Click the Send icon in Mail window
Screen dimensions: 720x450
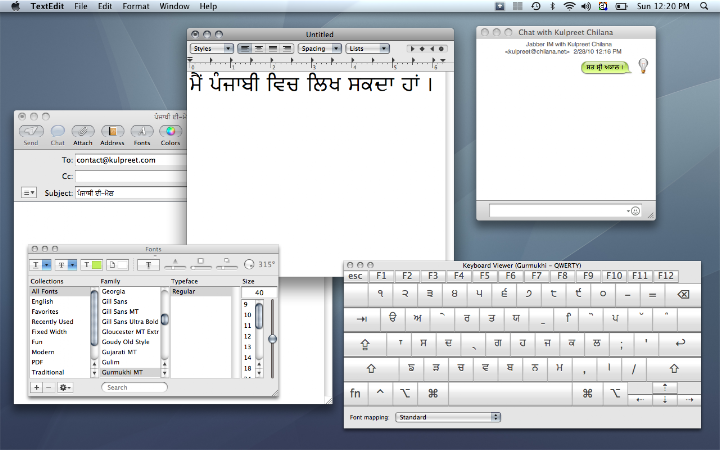(x=31, y=131)
